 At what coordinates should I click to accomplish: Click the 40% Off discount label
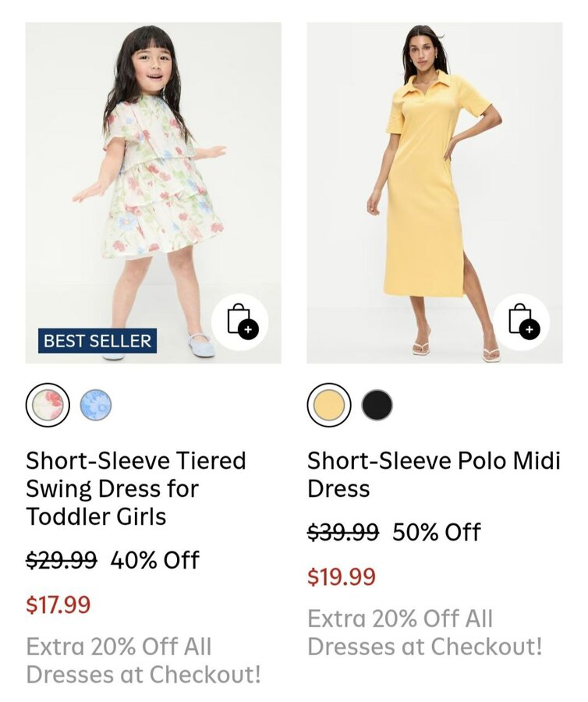click(155, 560)
